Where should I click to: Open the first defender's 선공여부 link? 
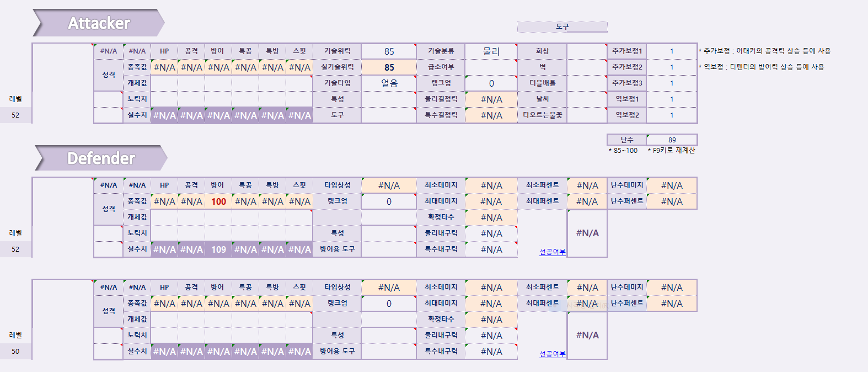tap(552, 252)
